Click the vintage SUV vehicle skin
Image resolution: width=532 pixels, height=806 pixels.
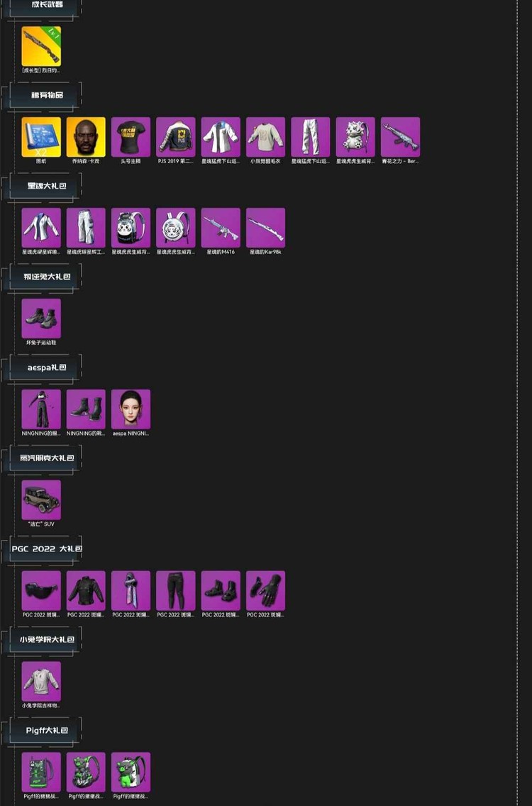pos(41,500)
